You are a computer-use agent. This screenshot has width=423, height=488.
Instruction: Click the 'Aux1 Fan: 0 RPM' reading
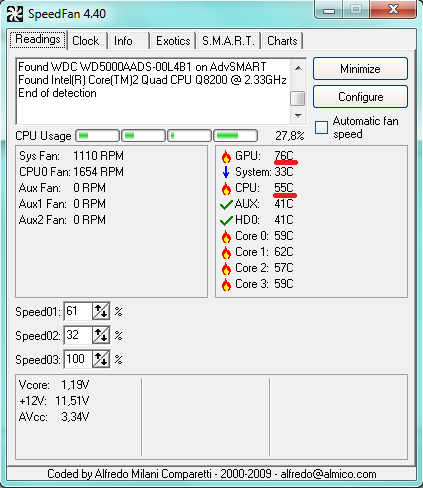click(x=62, y=204)
